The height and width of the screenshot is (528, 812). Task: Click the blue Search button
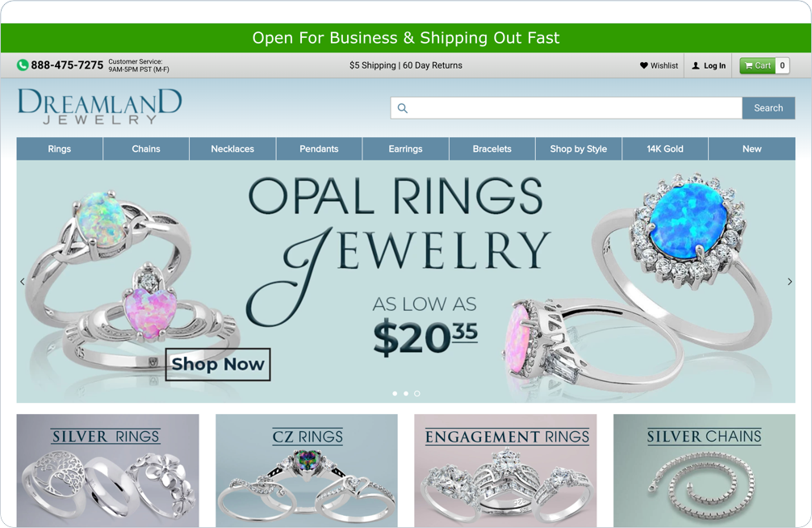click(768, 108)
